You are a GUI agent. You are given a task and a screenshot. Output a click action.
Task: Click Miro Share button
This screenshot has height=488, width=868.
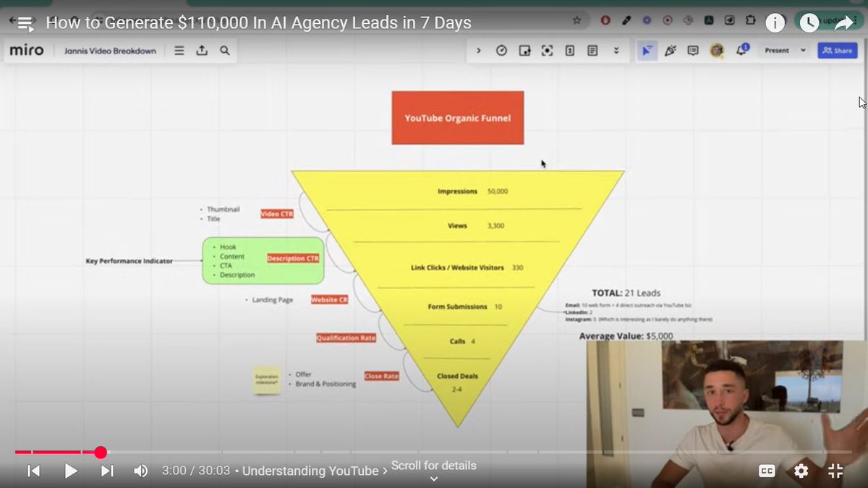tap(838, 51)
